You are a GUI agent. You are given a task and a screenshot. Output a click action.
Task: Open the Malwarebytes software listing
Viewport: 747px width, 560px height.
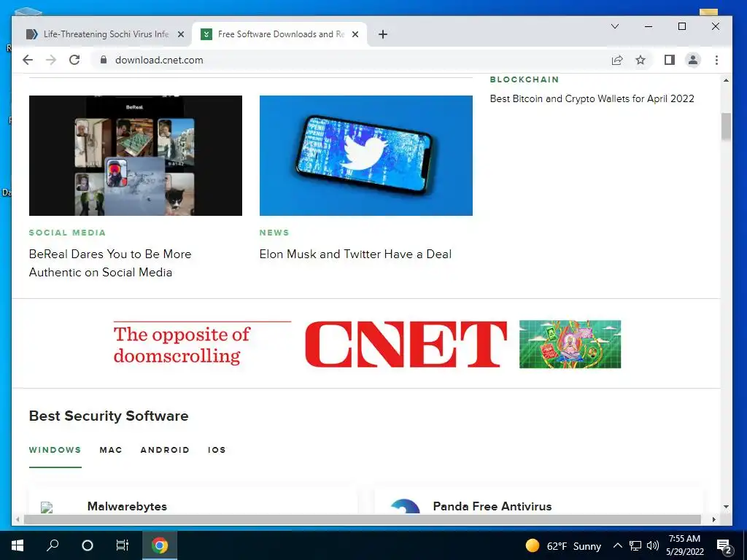127,506
